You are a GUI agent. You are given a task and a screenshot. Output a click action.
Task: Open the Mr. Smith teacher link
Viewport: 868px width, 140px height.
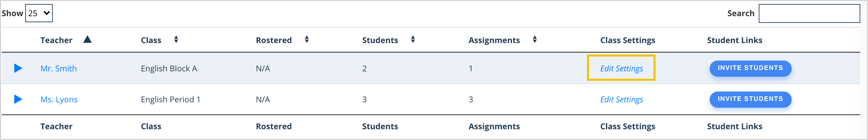coord(58,68)
